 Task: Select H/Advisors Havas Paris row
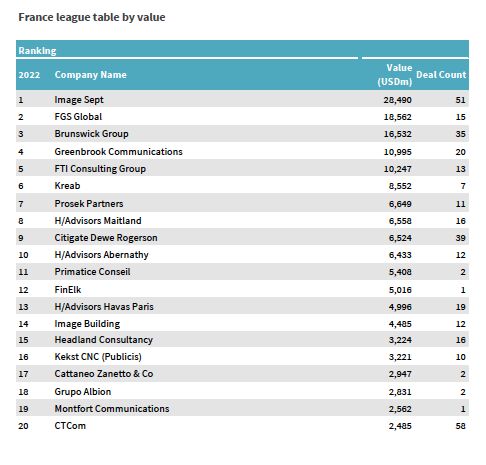[x=242, y=306]
